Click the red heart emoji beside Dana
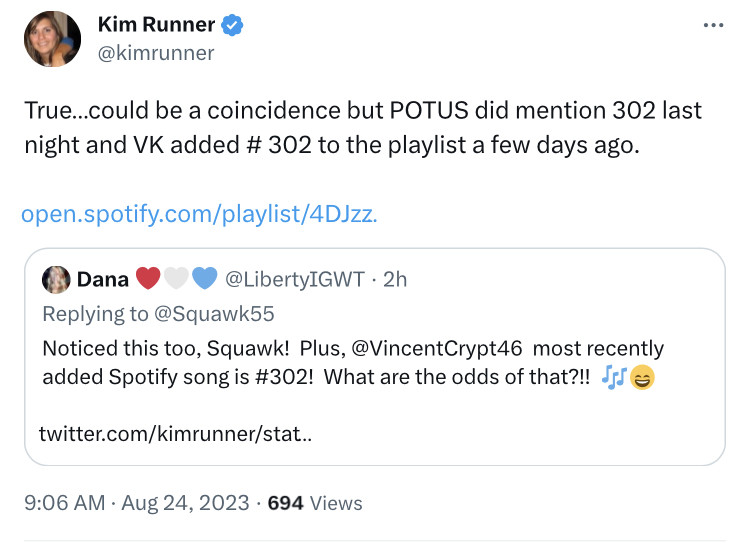The width and height of the screenshot is (750, 555). (148, 280)
